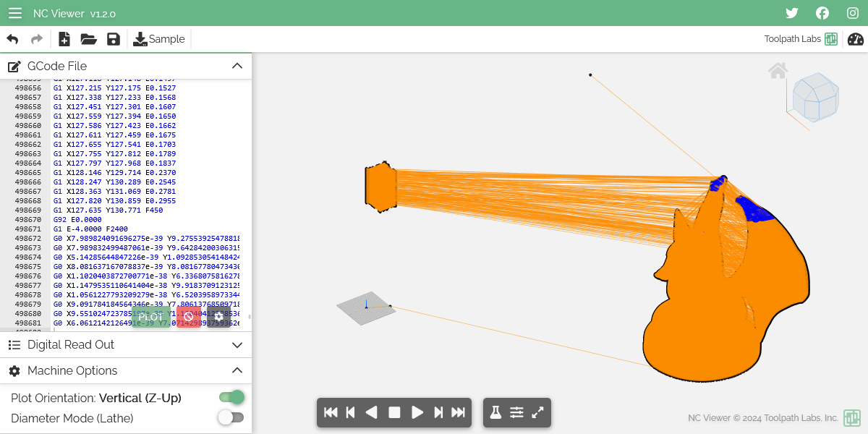Open a GCode file using the folder icon

click(88, 39)
